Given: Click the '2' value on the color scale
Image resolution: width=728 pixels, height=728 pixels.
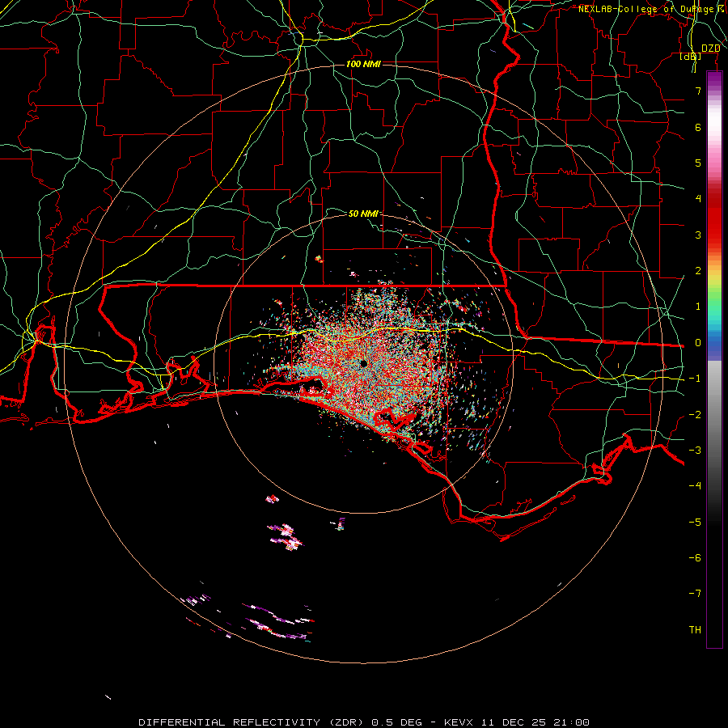Looking at the screenshot, I should point(698,271).
